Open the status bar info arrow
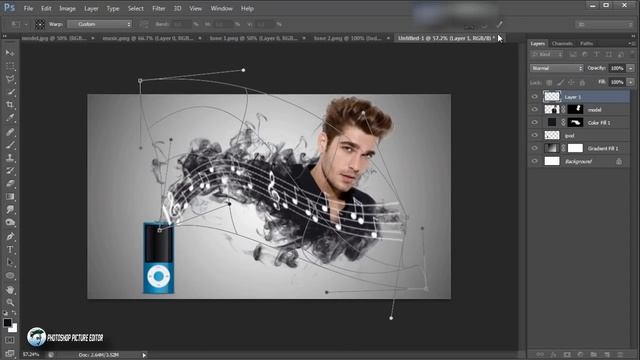The image size is (640, 360). [144, 355]
